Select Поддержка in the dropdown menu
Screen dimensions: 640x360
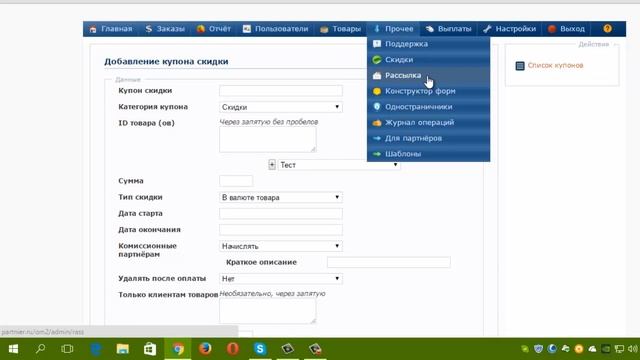[429, 44]
